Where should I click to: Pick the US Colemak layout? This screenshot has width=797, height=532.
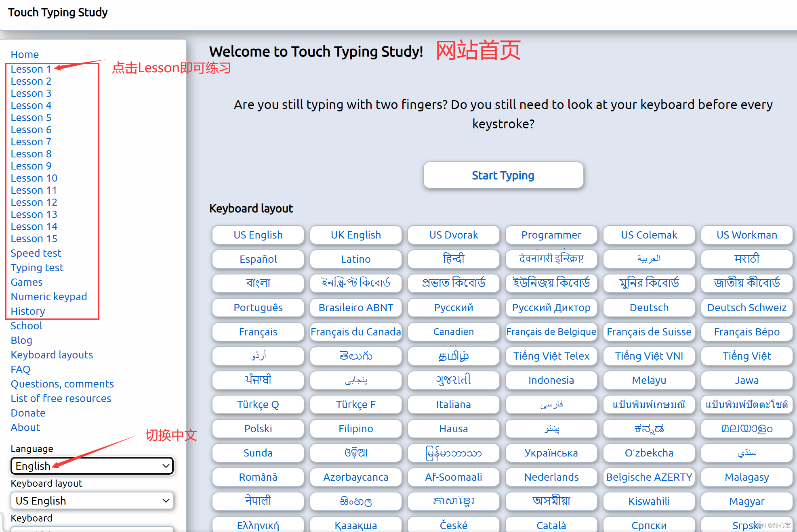pyautogui.click(x=649, y=235)
